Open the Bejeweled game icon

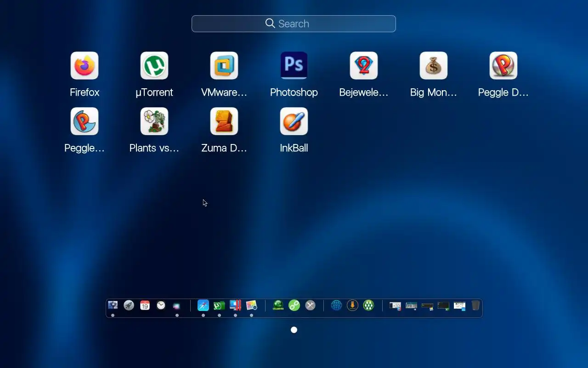click(x=364, y=66)
